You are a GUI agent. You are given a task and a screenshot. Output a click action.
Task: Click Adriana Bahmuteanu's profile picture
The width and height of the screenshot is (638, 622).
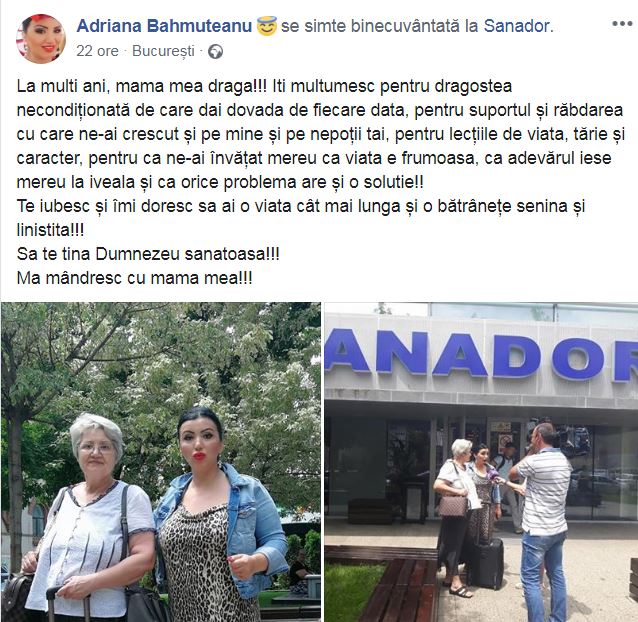tap(41, 39)
